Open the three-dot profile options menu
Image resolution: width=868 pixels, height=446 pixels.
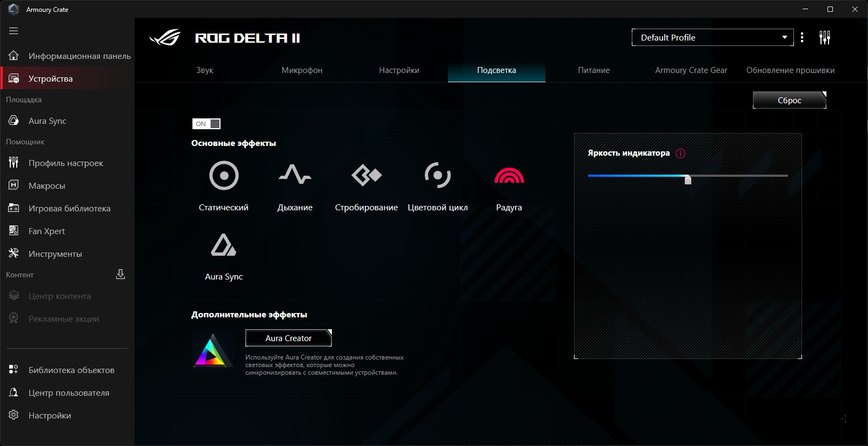click(x=802, y=37)
